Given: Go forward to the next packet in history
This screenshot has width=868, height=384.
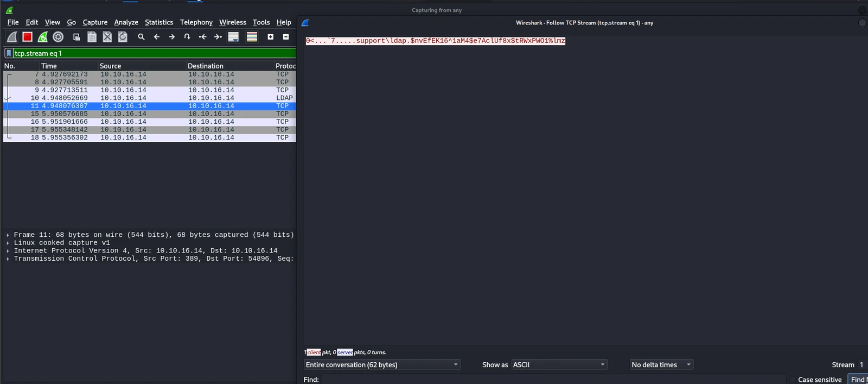Looking at the screenshot, I should 172,37.
